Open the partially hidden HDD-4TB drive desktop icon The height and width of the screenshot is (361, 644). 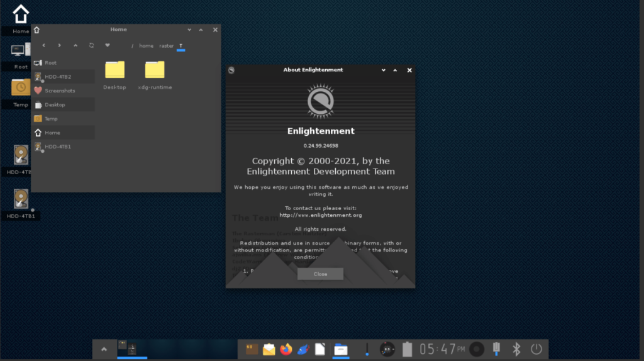coord(21,155)
